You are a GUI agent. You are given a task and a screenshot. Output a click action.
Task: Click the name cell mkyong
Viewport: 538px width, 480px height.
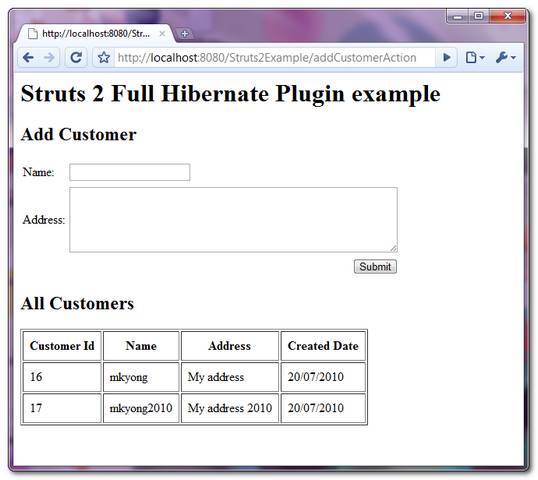click(x=141, y=377)
